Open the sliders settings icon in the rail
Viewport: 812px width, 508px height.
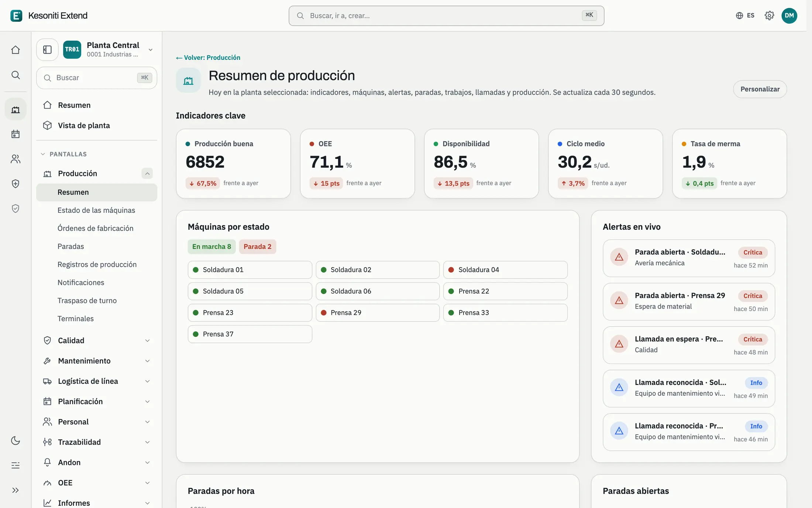[x=16, y=465]
